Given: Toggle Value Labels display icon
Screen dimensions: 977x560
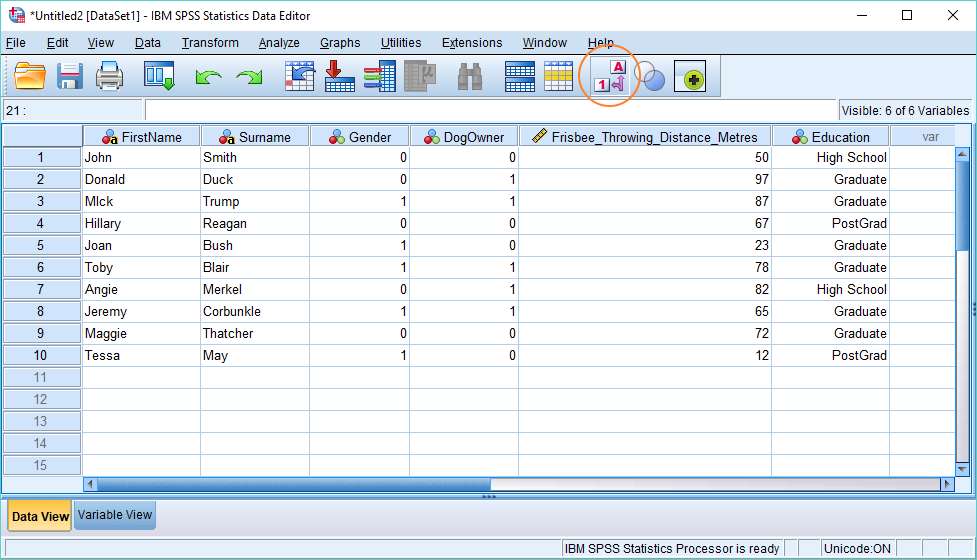Looking at the screenshot, I should click(609, 76).
